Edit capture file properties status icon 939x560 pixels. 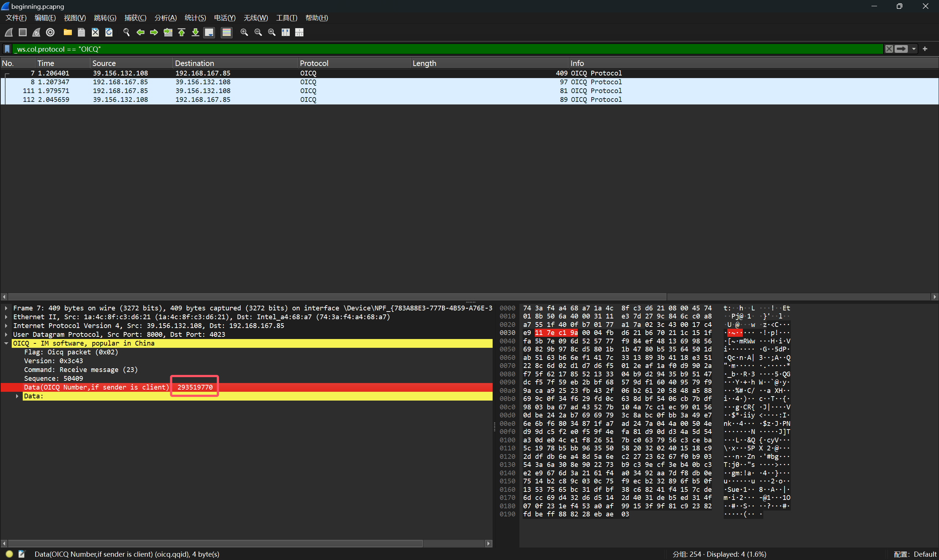(22, 555)
